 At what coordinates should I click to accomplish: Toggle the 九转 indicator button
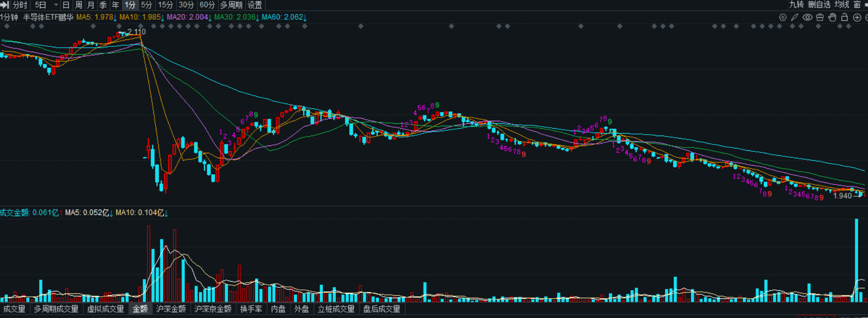[796, 5]
